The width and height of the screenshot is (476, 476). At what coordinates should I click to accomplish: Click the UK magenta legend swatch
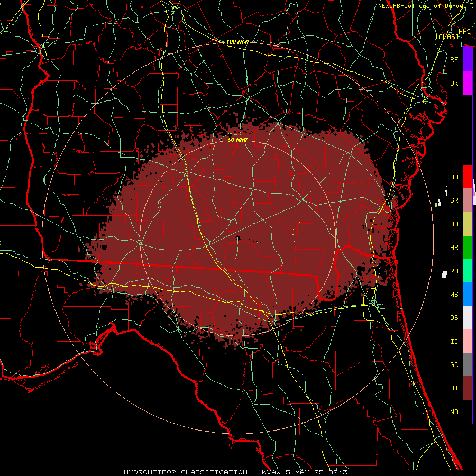tap(467, 83)
